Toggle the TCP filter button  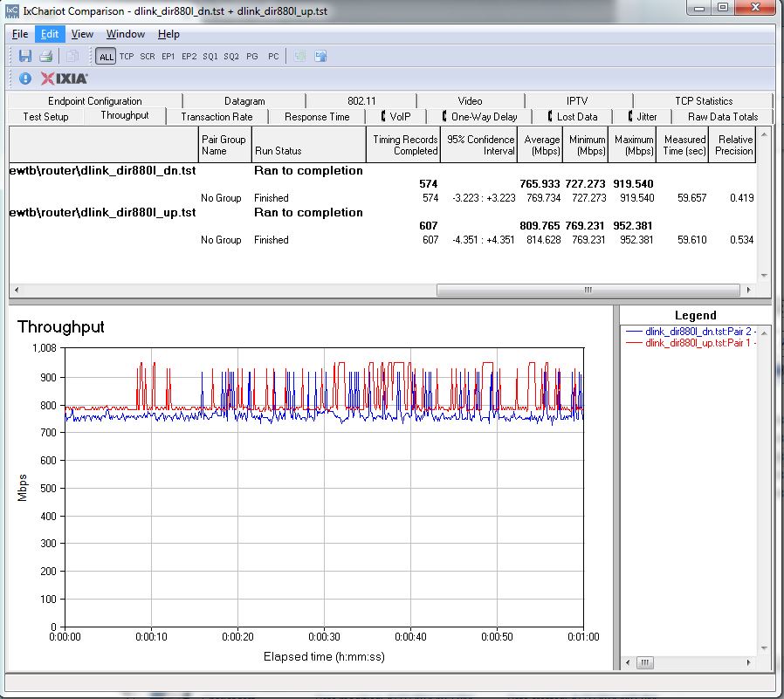[x=127, y=57]
